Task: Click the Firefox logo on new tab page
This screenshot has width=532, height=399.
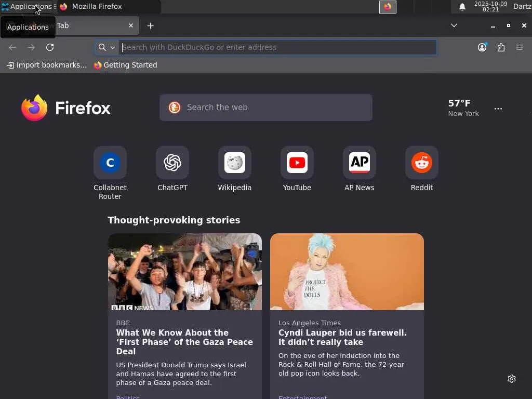Action: [66, 108]
